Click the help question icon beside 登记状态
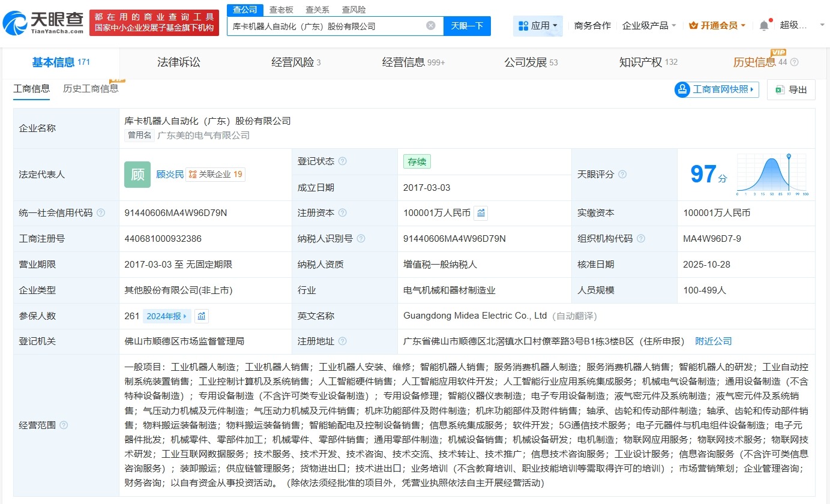830x504 pixels. click(x=342, y=161)
